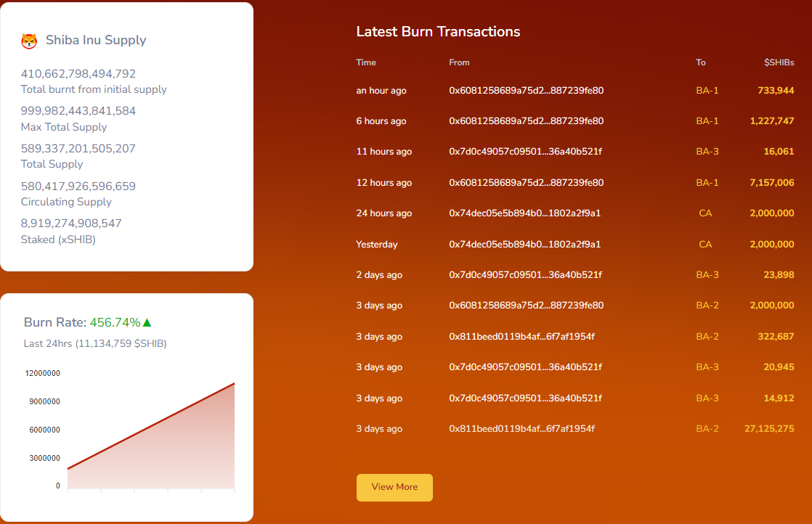Click the From address in the 12 hours ago row

(x=526, y=183)
